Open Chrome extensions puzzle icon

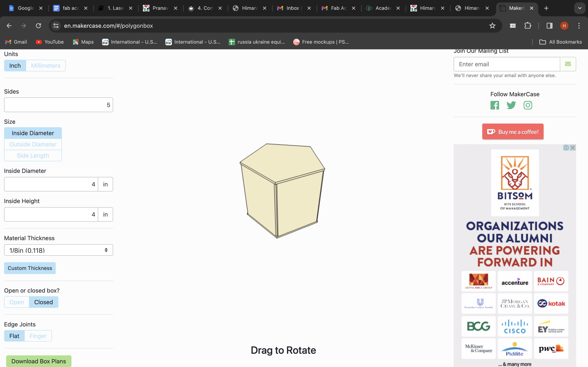(x=528, y=26)
